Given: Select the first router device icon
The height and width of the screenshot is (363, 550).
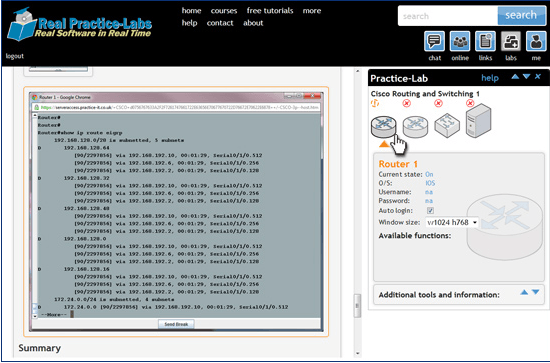Looking at the screenshot, I should (x=384, y=127).
